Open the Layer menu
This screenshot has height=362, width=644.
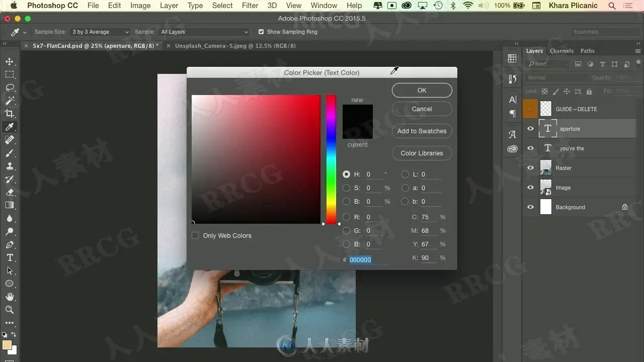tap(169, 6)
